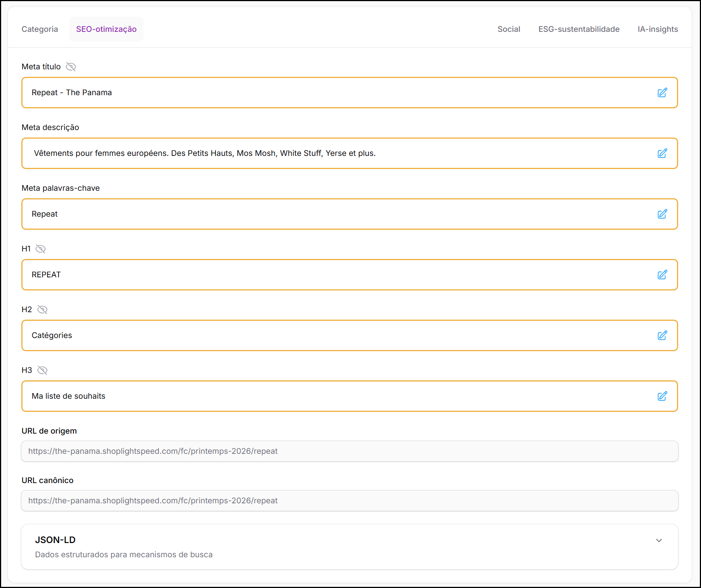Click the URL canônico input field
The height and width of the screenshot is (588, 701).
click(x=349, y=501)
